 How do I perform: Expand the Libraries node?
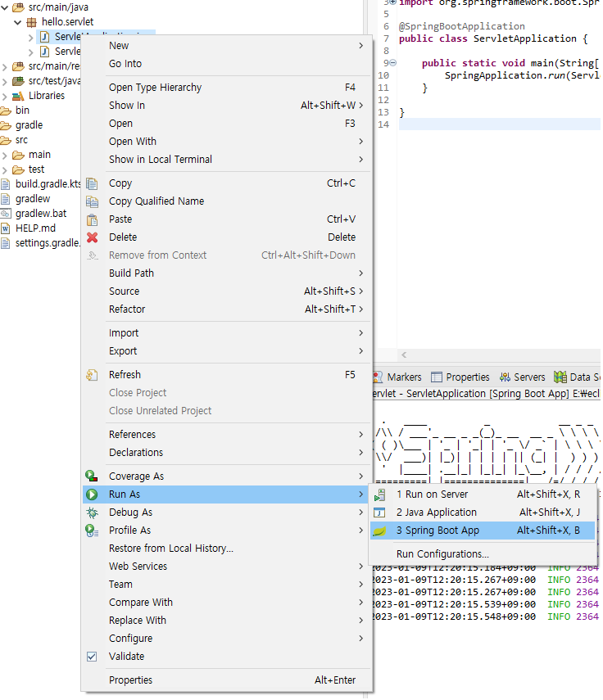point(4,96)
